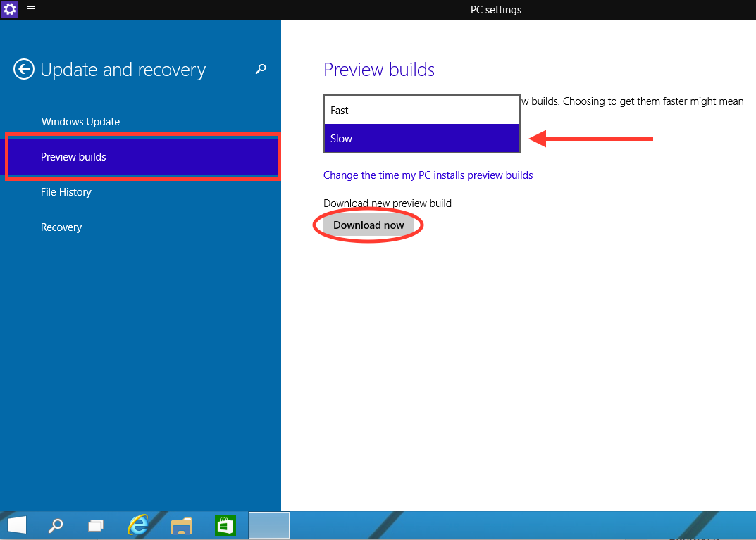Open Change the time my PC installs link
Viewport: 756px width, 540px height.
point(428,175)
